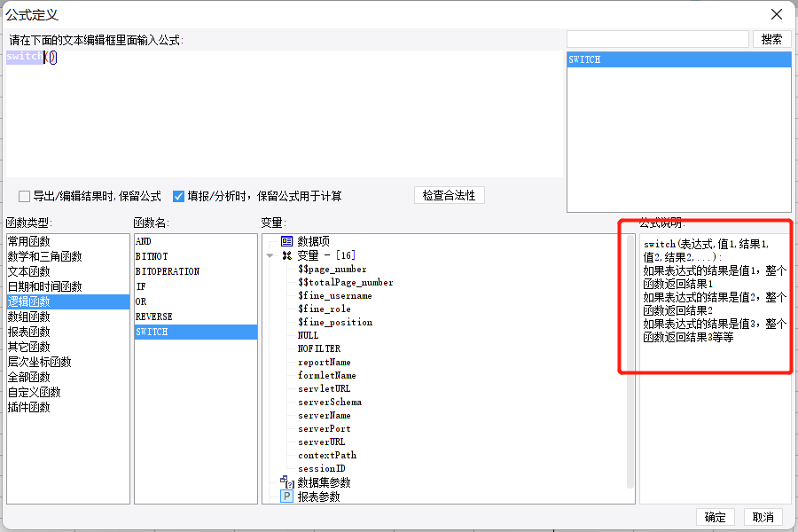Screen dimensions: 798x532
Task: Select the NULL variable
Action: pos(308,335)
